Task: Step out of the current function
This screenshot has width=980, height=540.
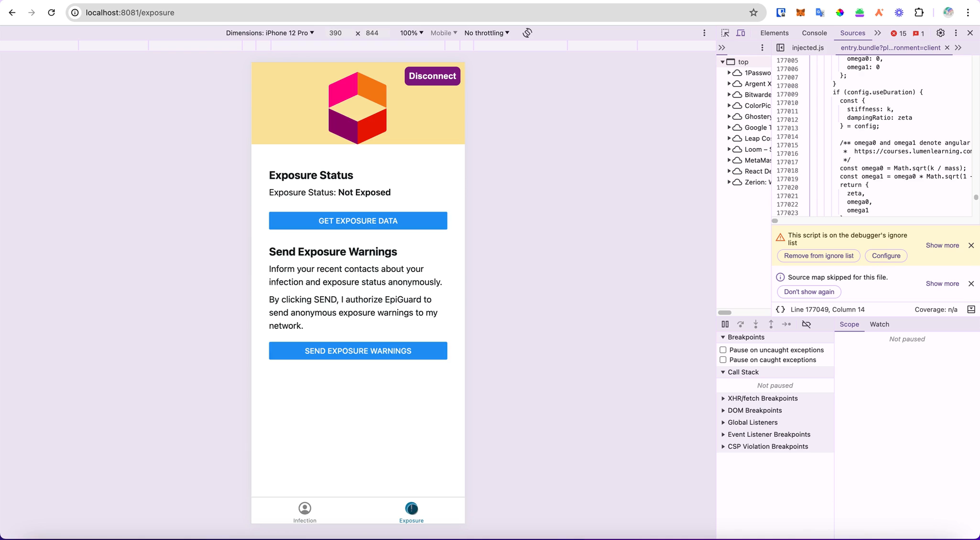Action: pos(771,324)
